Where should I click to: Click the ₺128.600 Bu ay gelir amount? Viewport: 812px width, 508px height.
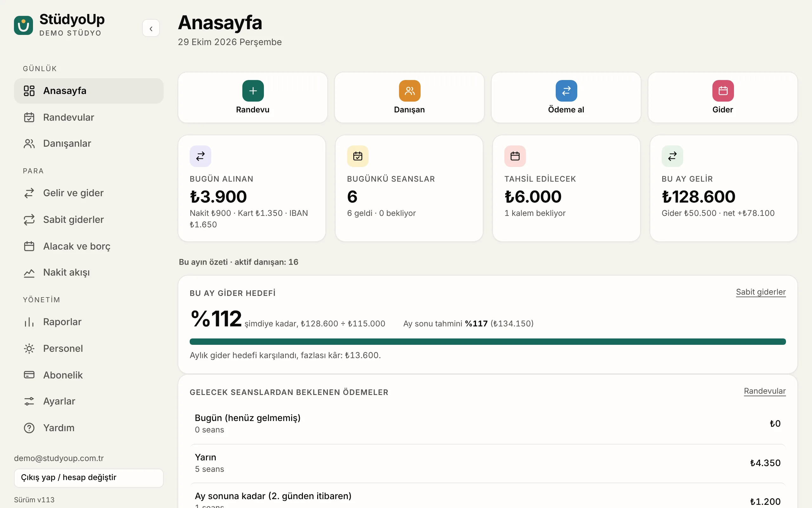point(698,197)
